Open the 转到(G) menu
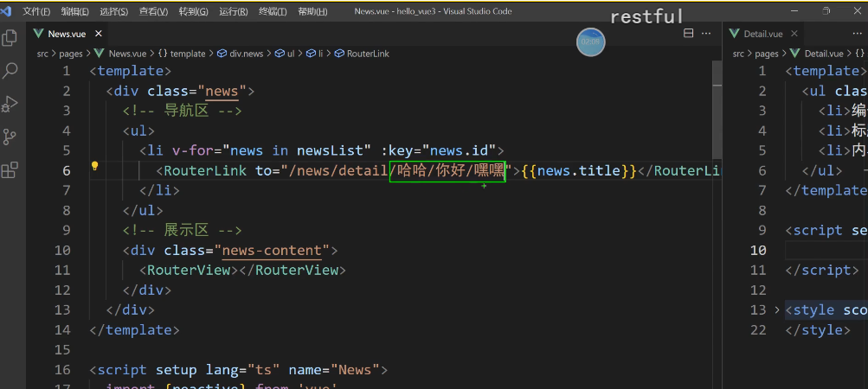Screen dimensions: 868x389 coord(194,11)
